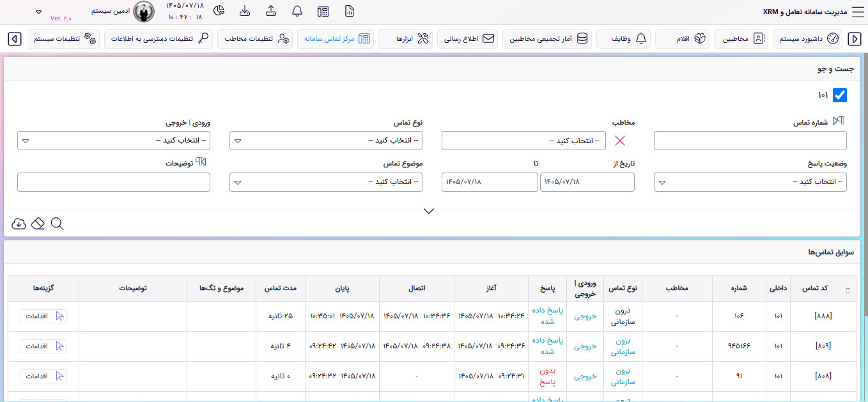The height and width of the screenshot is (402, 868).
Task: Focus the تاریخ از date field
Action: tap(587, 182)
